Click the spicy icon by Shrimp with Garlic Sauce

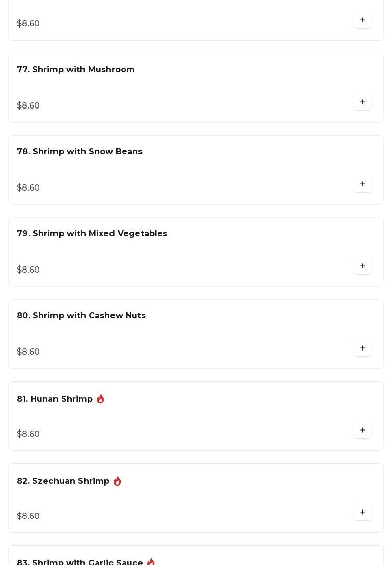click(x=151, y=562)
